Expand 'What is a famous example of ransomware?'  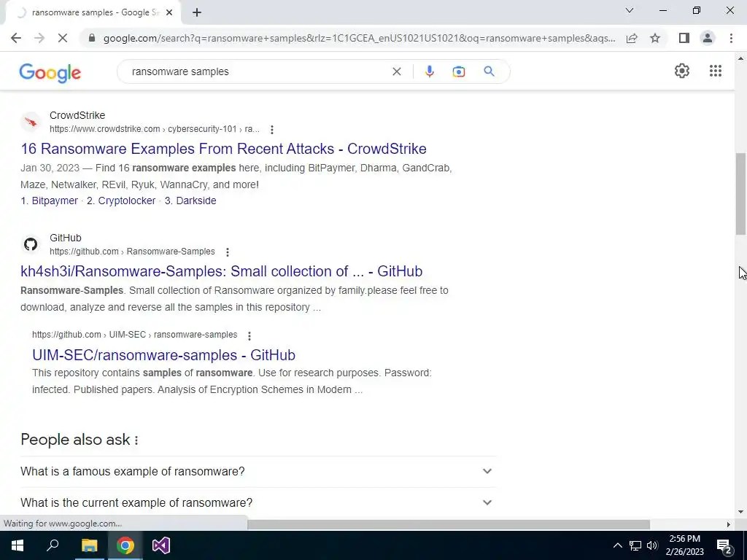[x=259, y=472]
